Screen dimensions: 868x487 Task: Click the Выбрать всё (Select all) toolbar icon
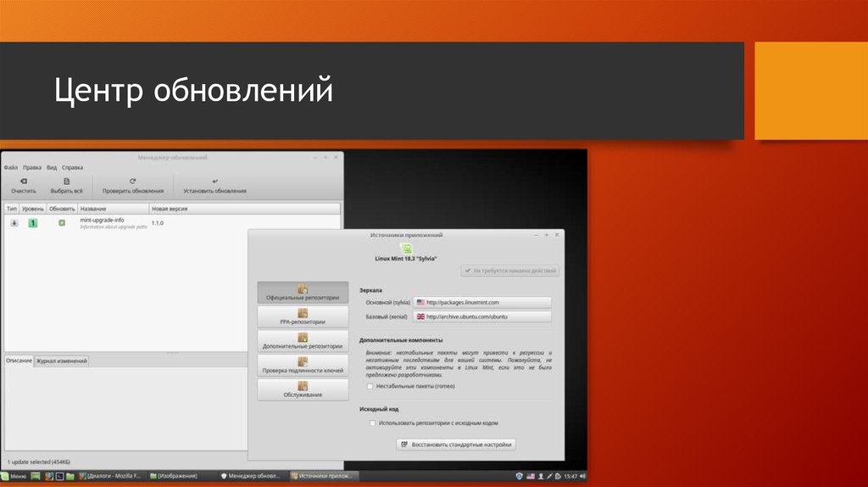(x=66, y=182)
